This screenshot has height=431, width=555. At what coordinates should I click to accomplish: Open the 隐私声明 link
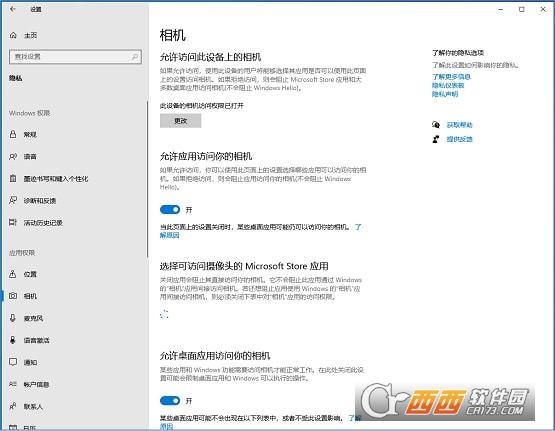[445, 94]
